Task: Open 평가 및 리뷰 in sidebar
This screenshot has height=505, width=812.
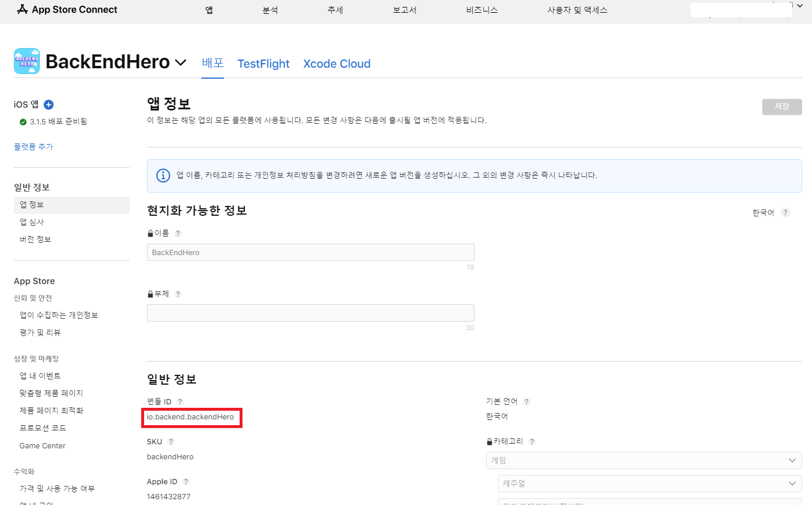Action: click(40, 333)
